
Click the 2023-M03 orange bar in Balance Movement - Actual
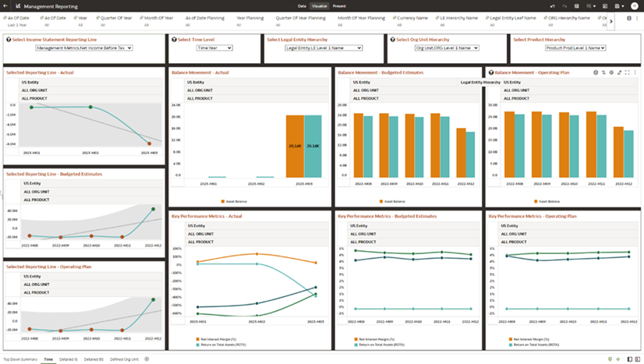point(295,147)
